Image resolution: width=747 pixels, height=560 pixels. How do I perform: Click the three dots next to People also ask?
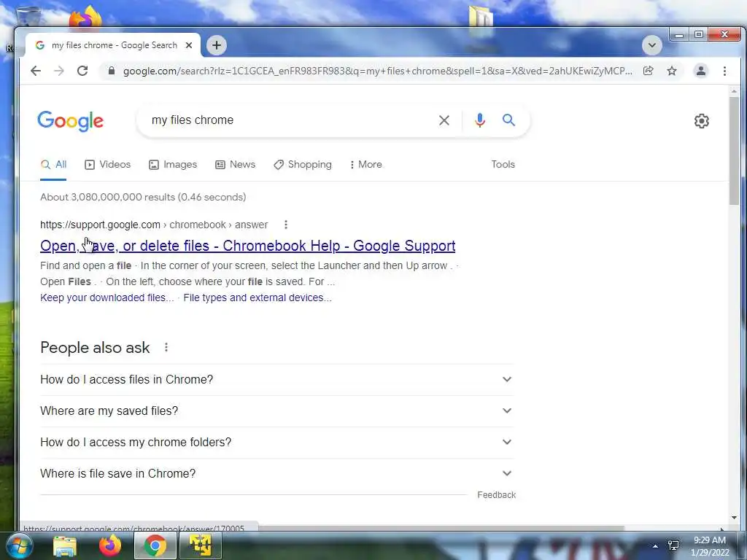point(166,348)
